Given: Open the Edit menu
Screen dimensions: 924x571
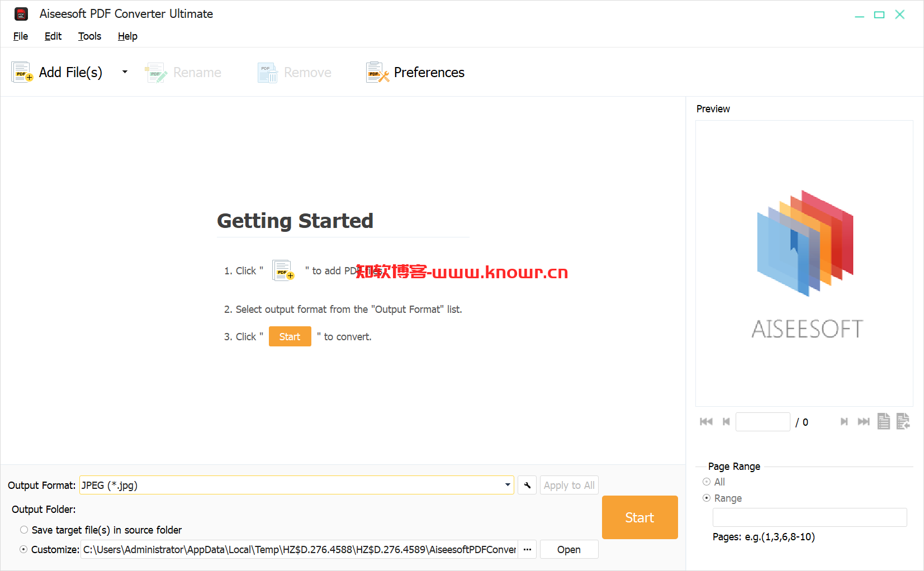Looking at the screenshot, I should [x=53, y=36].
